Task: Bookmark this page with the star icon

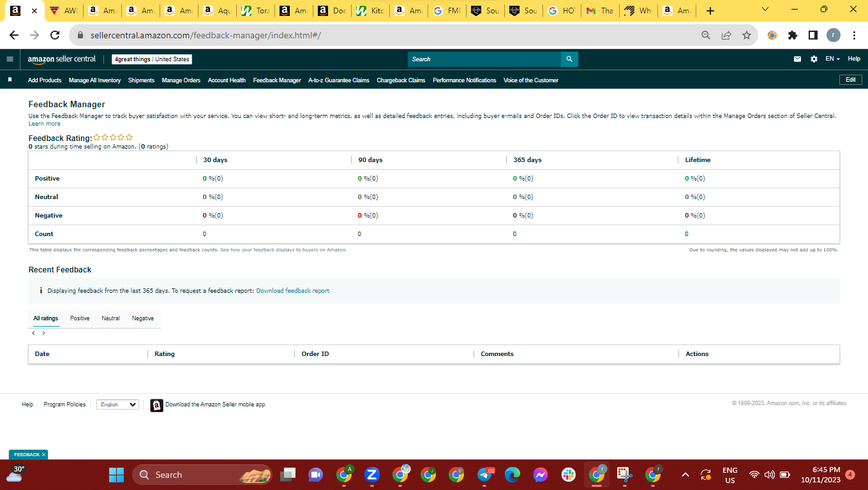Action: coord(747,35)
